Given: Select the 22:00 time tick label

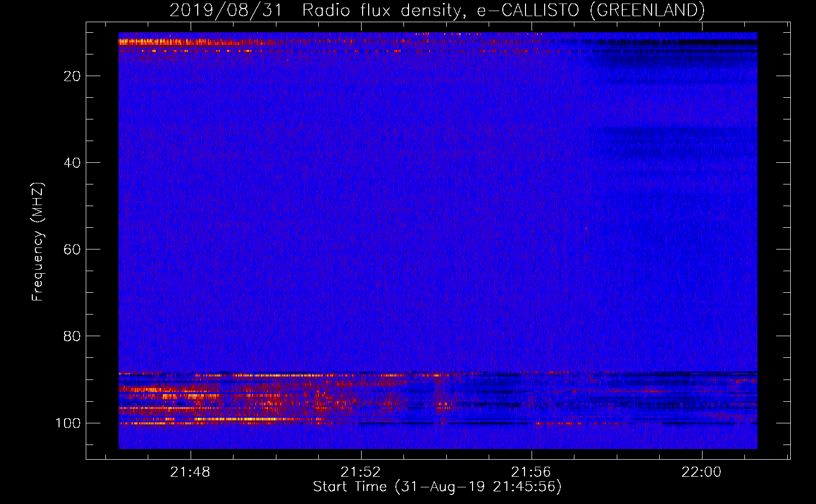Looking at the screenshot, I should coord(702,472).
